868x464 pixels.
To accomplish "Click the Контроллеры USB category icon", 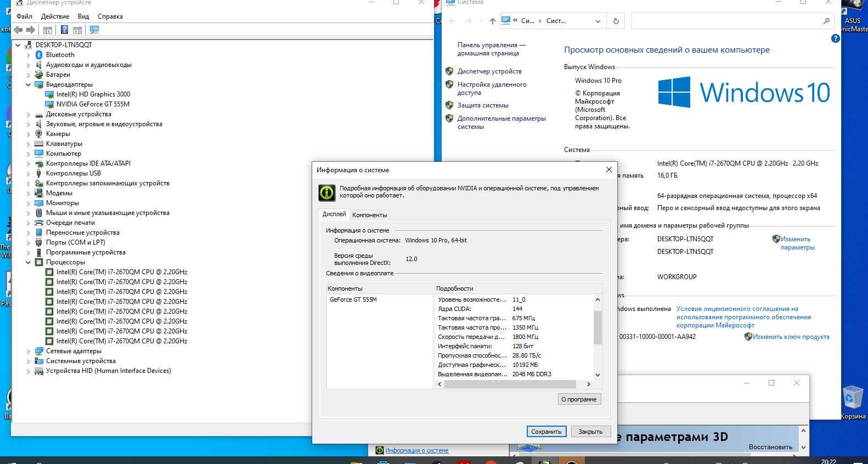I will [39, 173].
